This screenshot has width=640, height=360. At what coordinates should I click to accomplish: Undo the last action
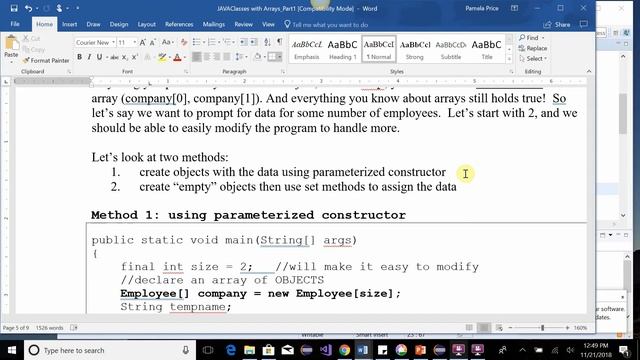(x=28, y=8)
